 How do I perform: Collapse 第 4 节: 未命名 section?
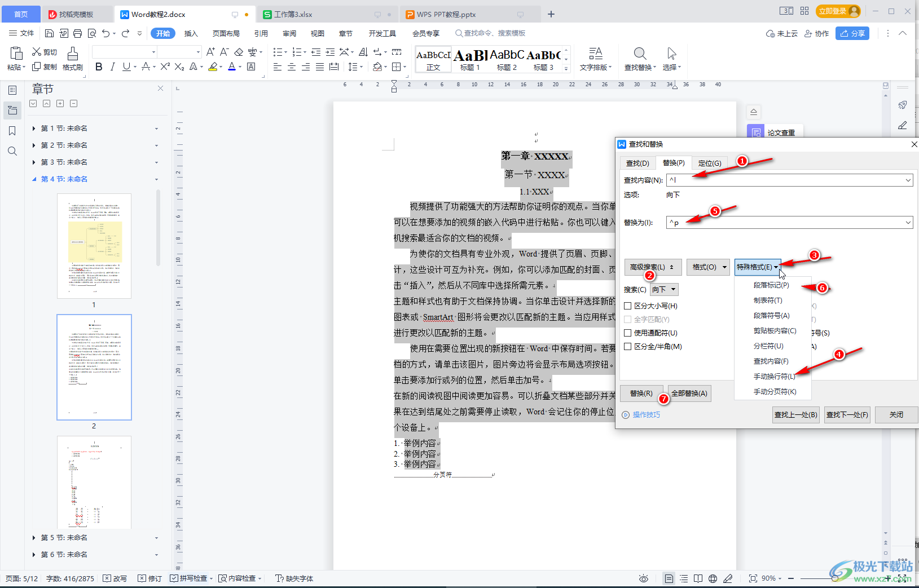pyautogui.click(x=34, y=179)
